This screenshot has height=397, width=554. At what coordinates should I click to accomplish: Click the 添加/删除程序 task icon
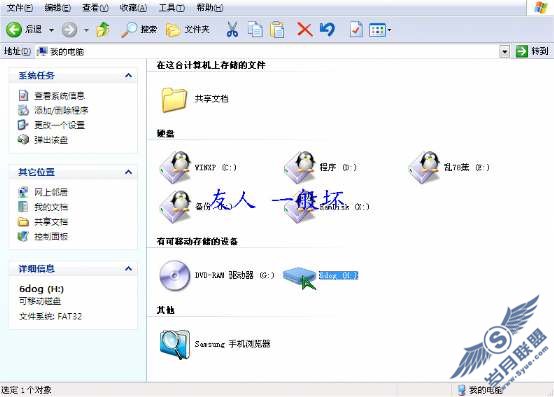(23, 110)
